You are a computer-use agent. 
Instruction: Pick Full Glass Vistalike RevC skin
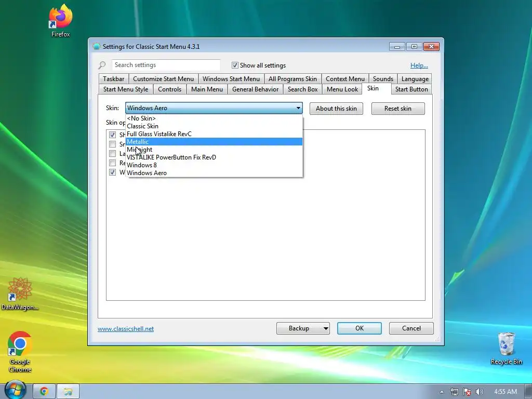214,134
